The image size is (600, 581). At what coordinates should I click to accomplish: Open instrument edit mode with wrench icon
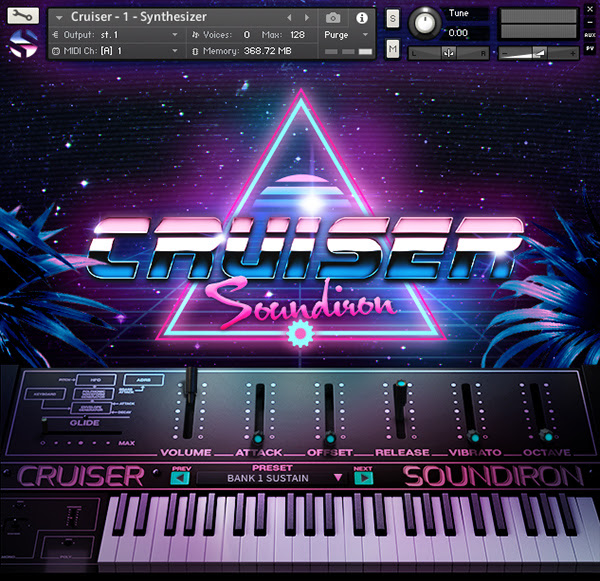(x=23, y=16)
